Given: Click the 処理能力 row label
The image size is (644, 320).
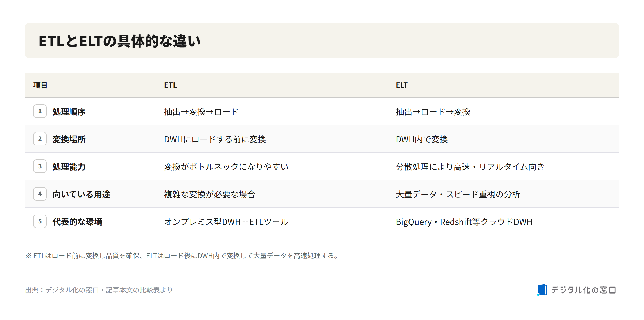Looking at the screenshot, I should coord(69,167).
